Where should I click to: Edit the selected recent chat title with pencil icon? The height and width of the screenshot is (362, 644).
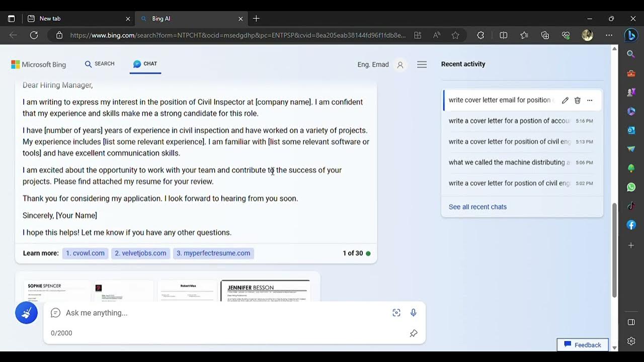pos(565,100)
